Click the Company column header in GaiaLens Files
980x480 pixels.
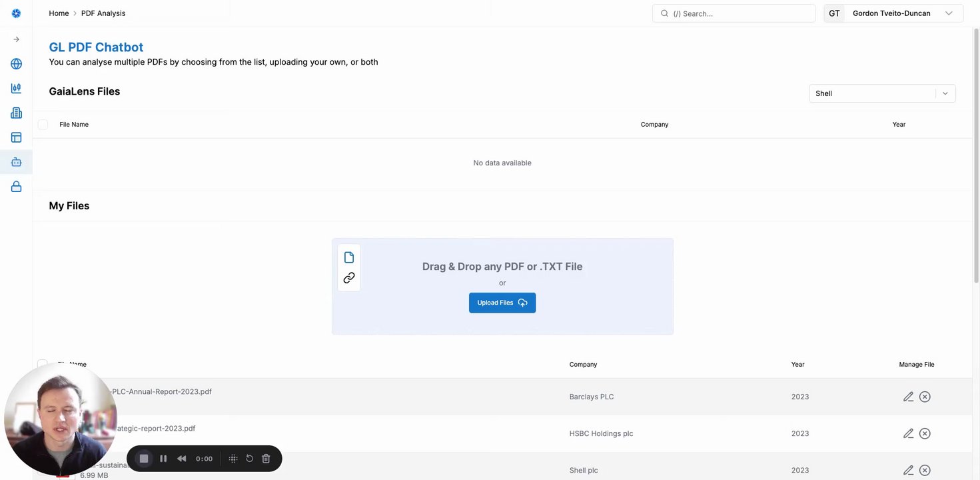[x=654, y=125]
